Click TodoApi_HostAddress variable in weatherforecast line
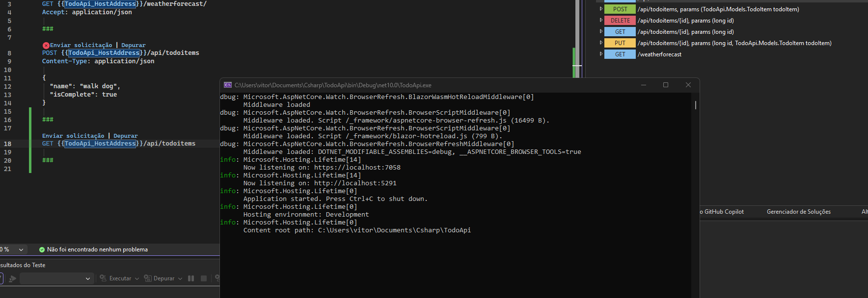 click(x=100, y=4)
